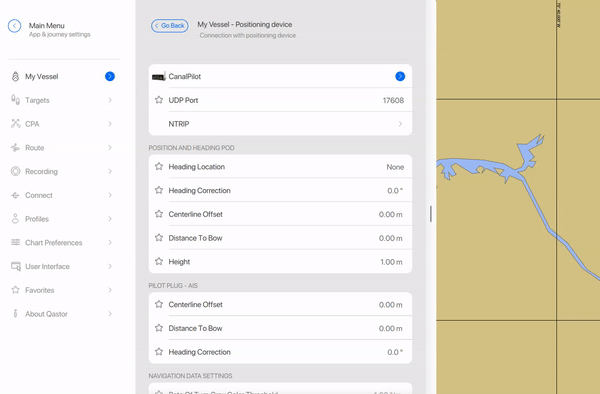Star the Pilot Plug Heading Correction row
Image resolution: width=600 pixels, height=394 pixels.
click(159, 352)
